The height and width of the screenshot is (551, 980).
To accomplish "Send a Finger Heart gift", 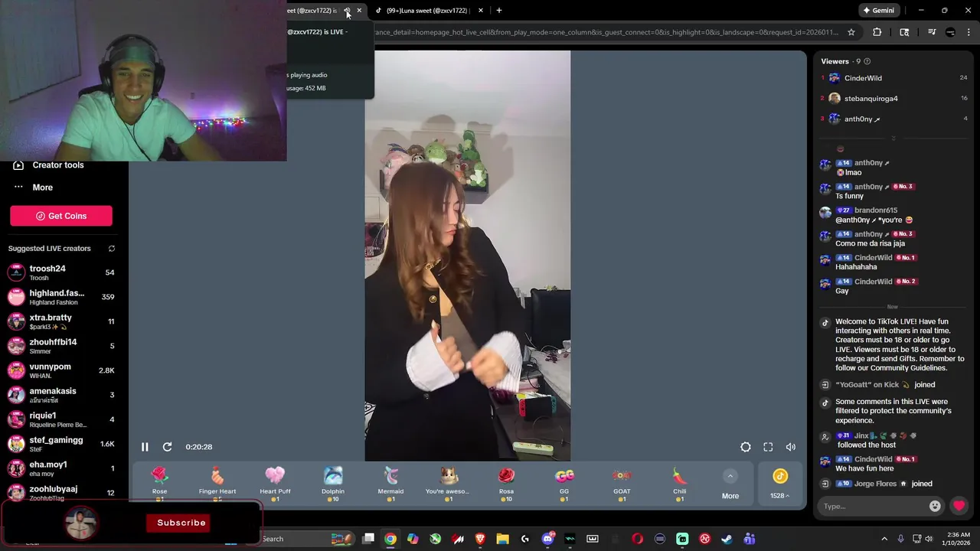I will tap(217, 484).
